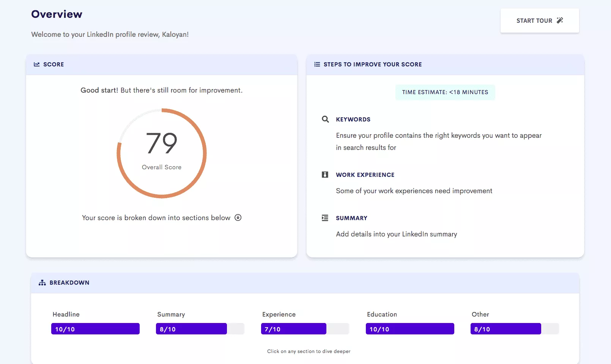
Task: Open the SUMMARY improvement step
Action: pos(351,218)
